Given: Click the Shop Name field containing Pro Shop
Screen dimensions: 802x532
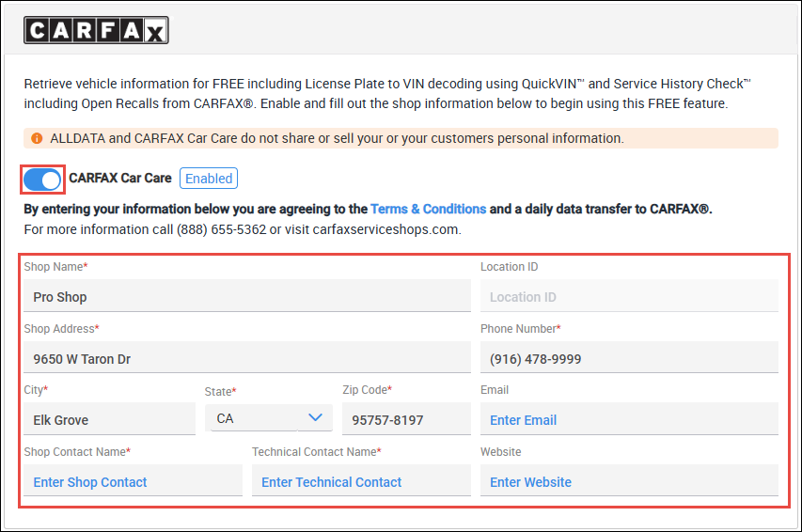Looking at the screenshot, I should [x=246, y=297].
